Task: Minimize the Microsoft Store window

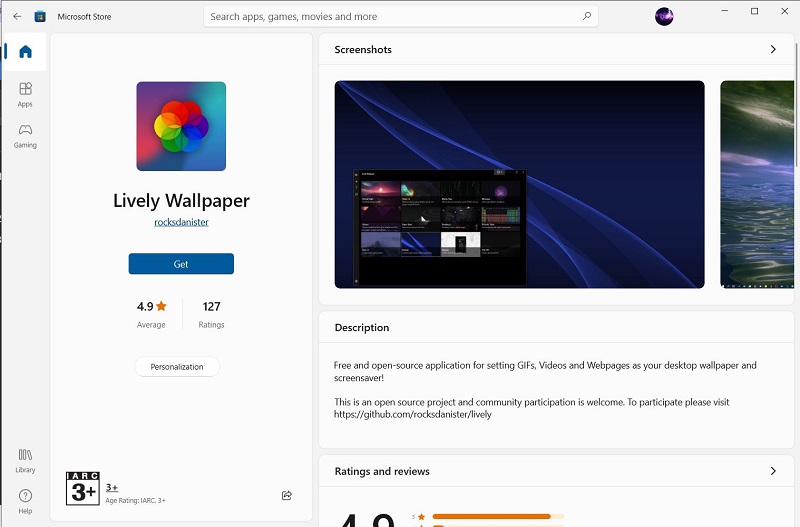Action: click(x=724, y=11)
